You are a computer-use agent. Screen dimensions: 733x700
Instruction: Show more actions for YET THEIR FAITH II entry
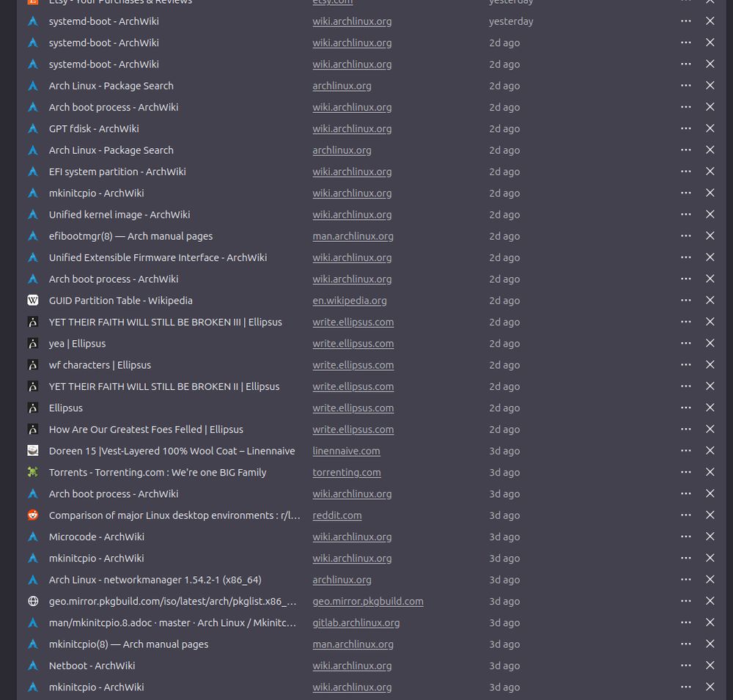click(x=686, y=386)
